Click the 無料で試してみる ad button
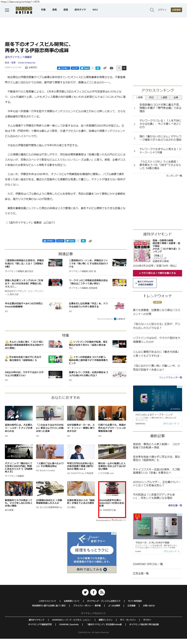The width and height of the screenshot is (187, 644). click(x=92, y=569)
